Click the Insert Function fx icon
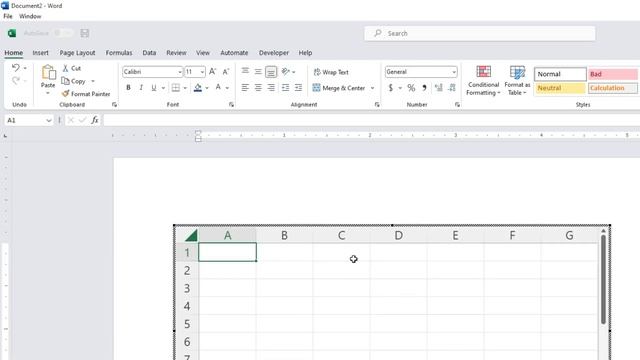Viewport: 640px width, 360px height. click(x=95, y=120)
